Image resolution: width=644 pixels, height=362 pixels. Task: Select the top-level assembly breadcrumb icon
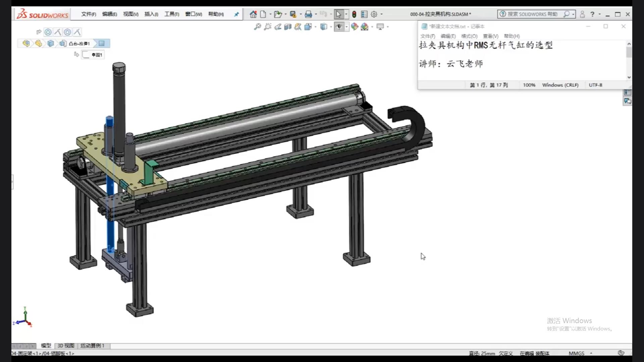26,43
